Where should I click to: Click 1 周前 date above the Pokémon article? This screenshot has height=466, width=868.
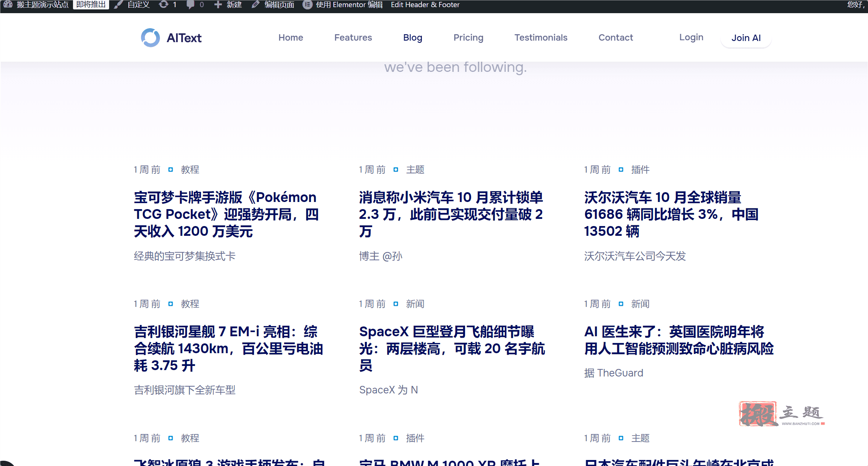point(147,170)
